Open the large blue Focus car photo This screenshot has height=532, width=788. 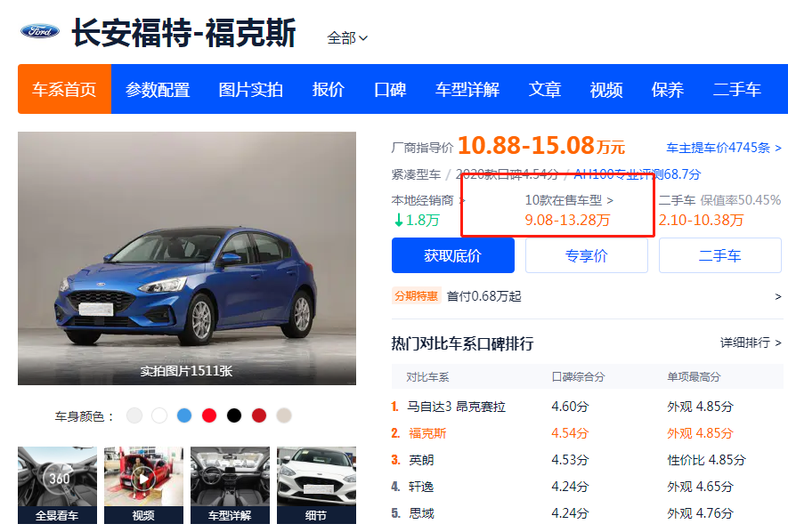tap(187, 259)
